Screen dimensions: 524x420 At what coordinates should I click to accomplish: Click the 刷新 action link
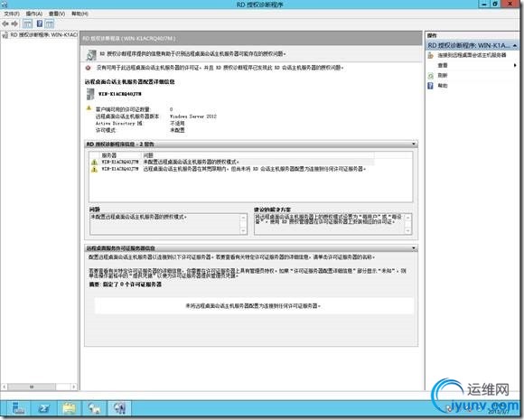pos(443,76)
